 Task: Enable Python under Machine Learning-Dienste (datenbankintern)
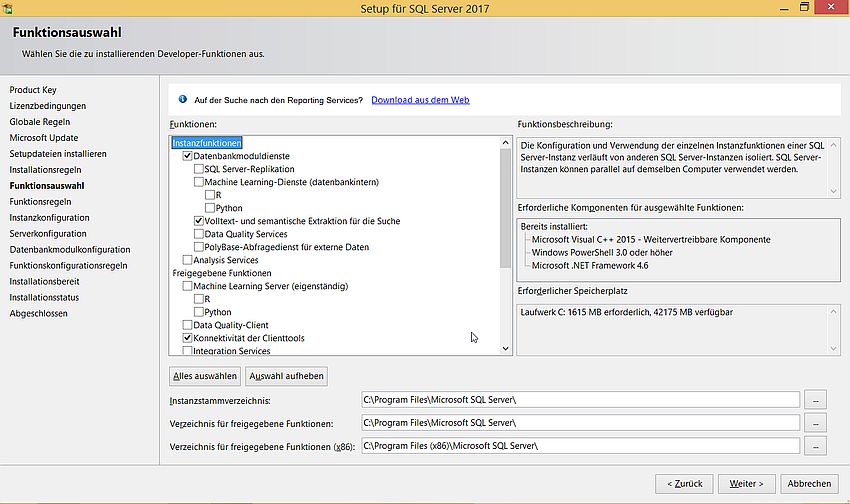(x=210, y=208)
